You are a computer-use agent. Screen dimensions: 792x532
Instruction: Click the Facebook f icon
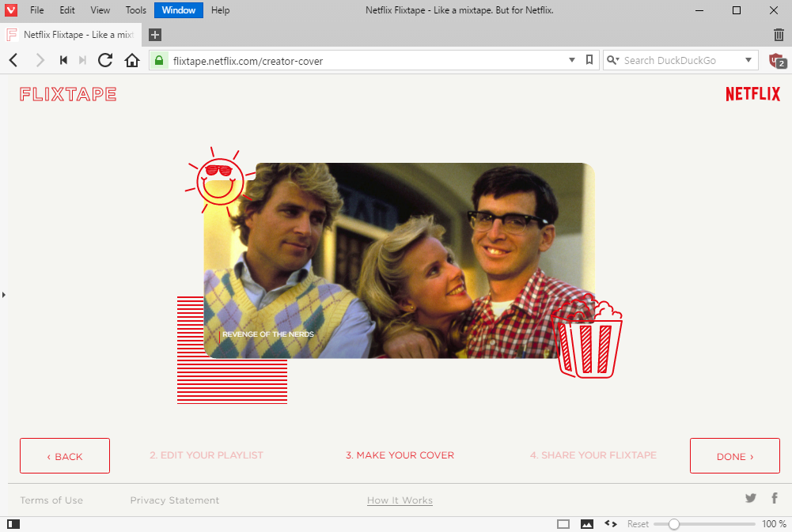(775, 498)
